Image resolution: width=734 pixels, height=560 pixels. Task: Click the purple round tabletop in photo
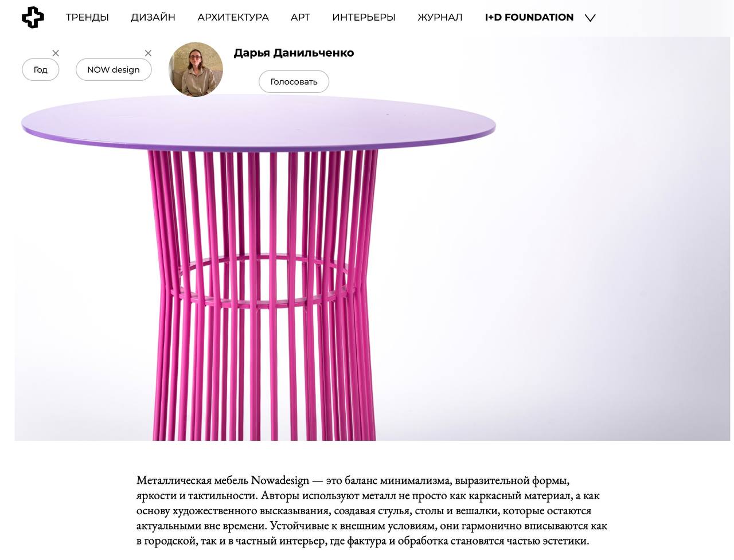coord(258,123)
